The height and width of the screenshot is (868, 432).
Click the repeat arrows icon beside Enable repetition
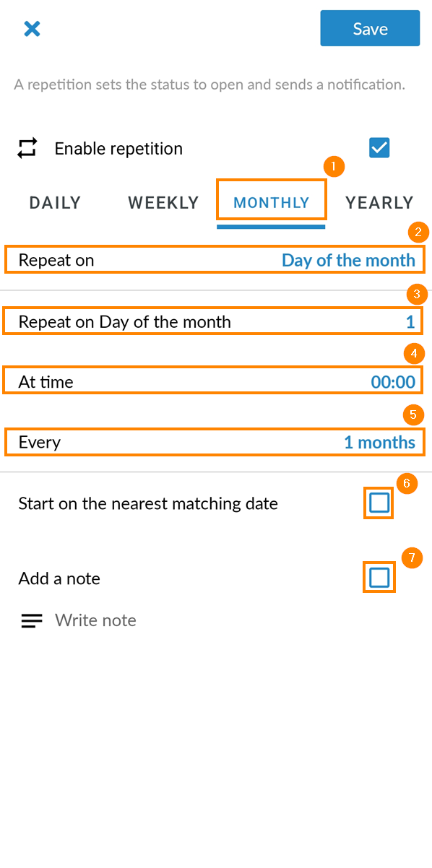[x=27, y=149]
